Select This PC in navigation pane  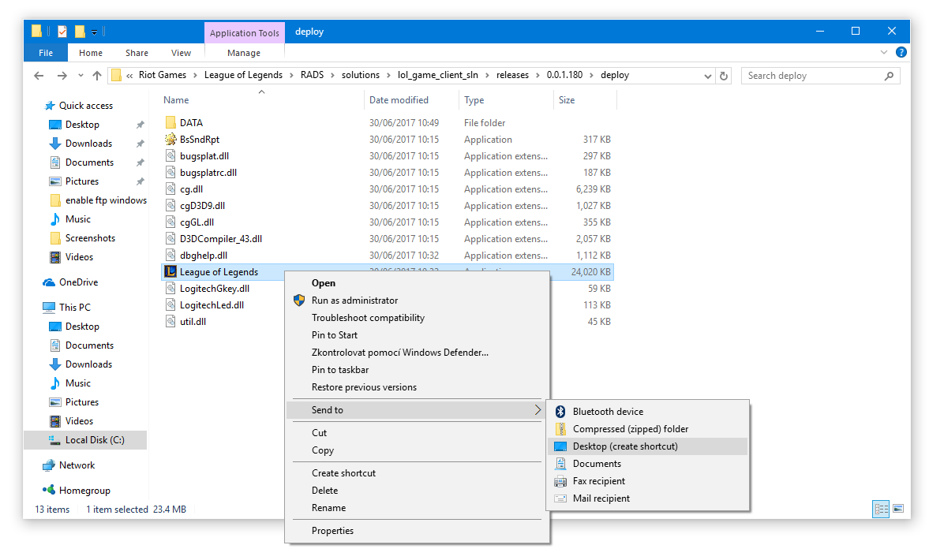click(75, 308)
